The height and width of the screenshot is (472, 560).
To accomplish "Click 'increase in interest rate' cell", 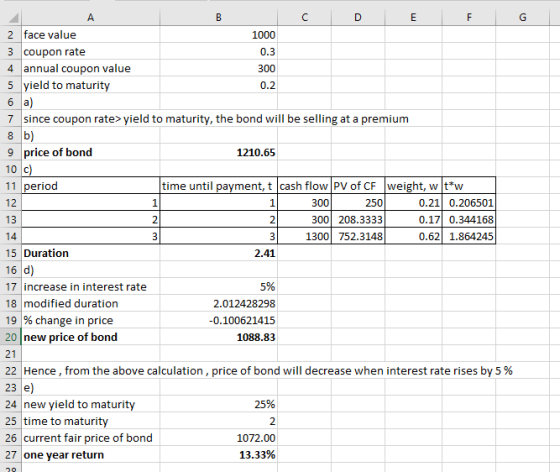I will click(91, 286).
